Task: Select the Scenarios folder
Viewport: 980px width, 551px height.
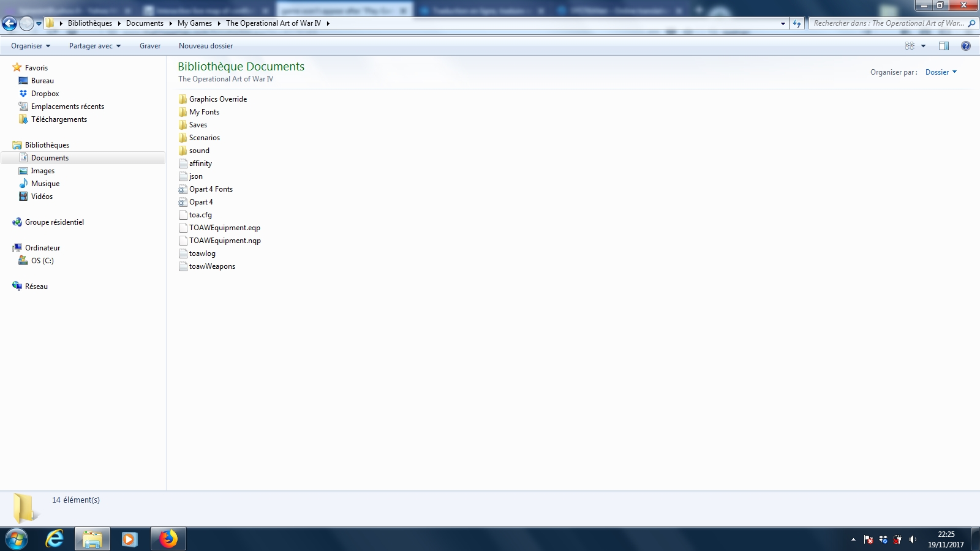Action: coord(204,138)
